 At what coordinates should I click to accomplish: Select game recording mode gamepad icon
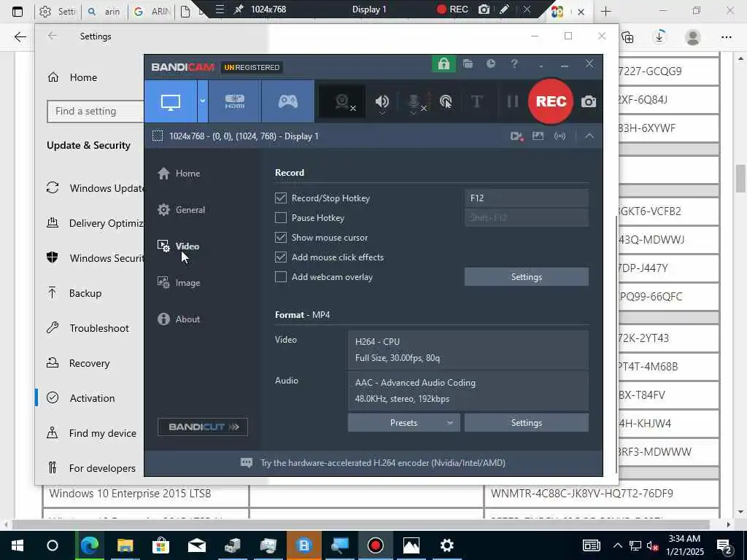(x=287, y=101)
